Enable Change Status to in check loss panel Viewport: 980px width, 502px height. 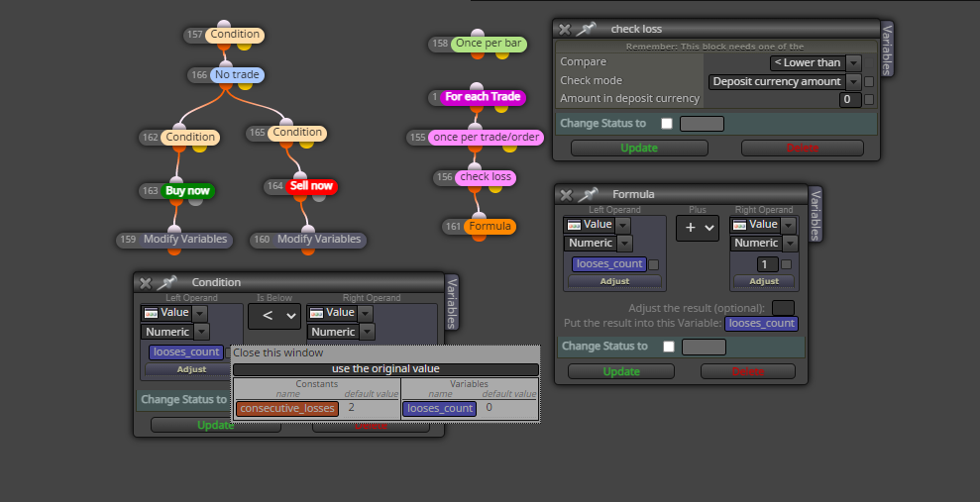pyautogui.click(x=667, y=124)
